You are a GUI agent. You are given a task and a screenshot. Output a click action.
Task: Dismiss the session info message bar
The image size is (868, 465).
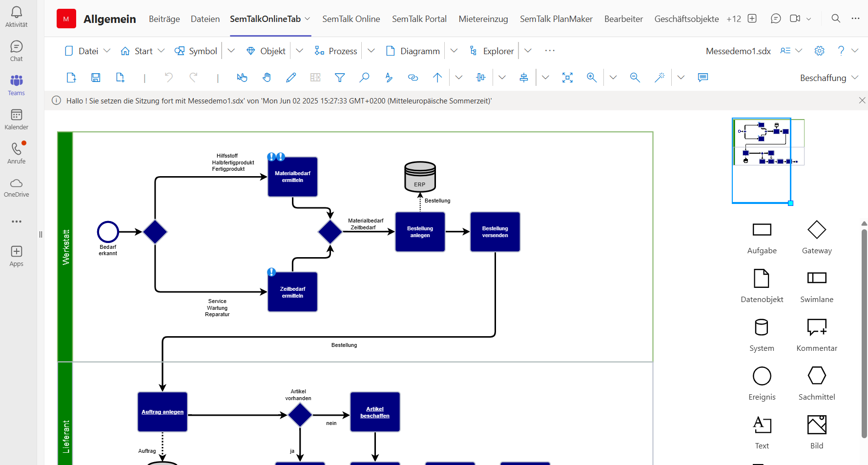[x=862, y=101]
